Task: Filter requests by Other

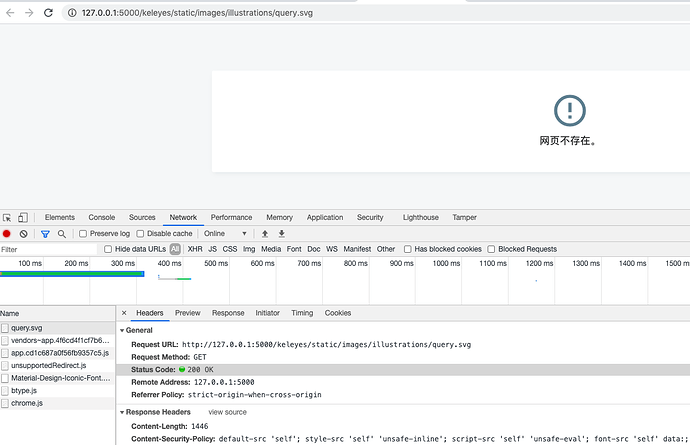Action: [386, 249]
